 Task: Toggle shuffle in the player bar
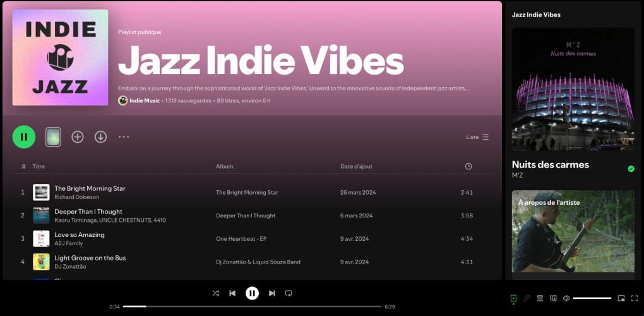pos(216,293)
